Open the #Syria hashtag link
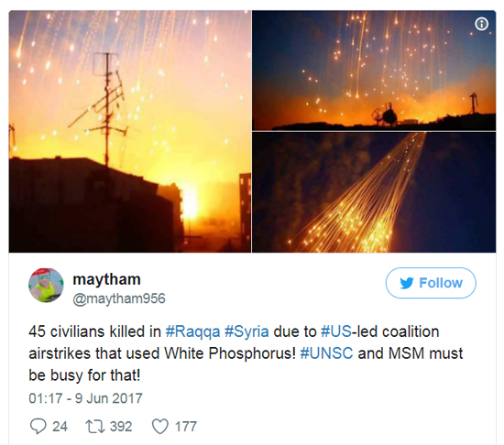Screen dimensions: 504x445 [247, 331]
